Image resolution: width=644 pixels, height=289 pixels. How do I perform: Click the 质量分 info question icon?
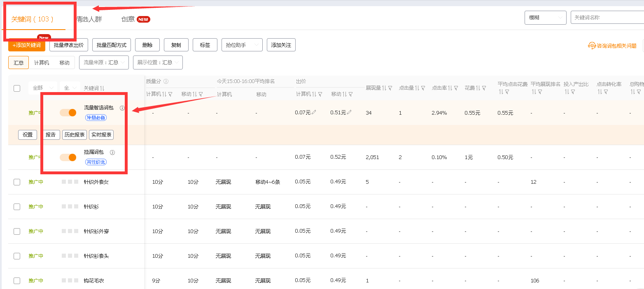pos(166,81)
